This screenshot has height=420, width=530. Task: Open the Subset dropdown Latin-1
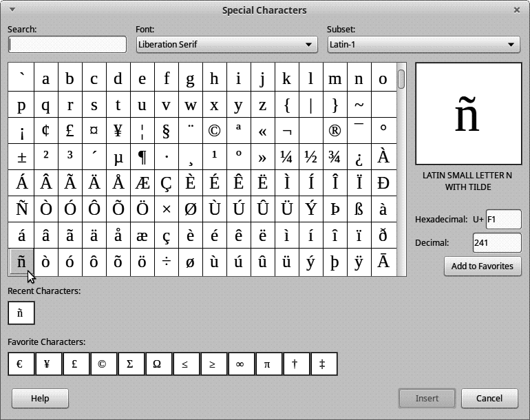[x=423, y=44]
